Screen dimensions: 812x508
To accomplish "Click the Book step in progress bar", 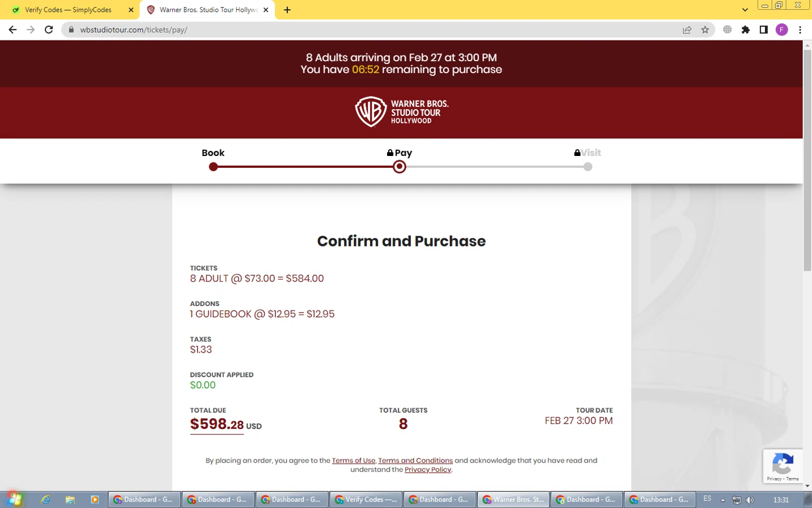I will coord(213,153).
